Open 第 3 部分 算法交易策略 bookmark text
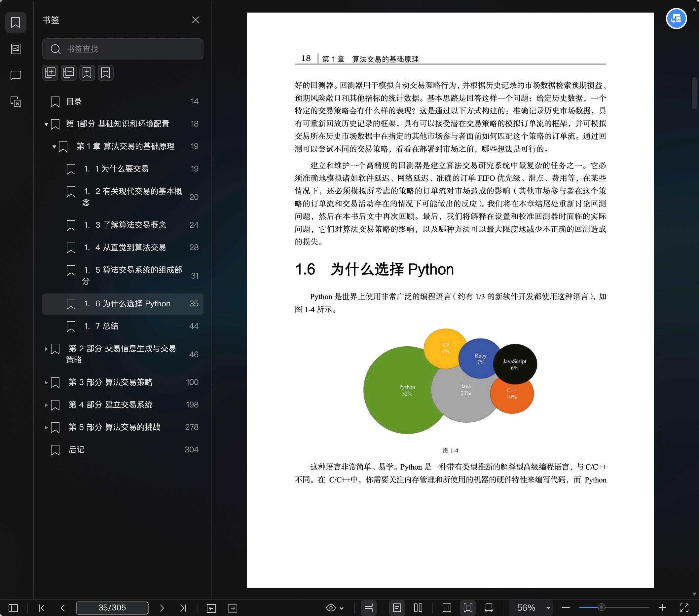Viewport: 699px width, 616px height. [x=110, y=382]
